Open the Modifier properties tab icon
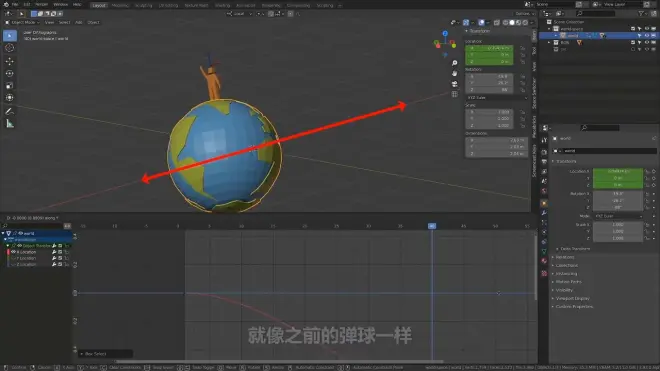 click(544, 213)
